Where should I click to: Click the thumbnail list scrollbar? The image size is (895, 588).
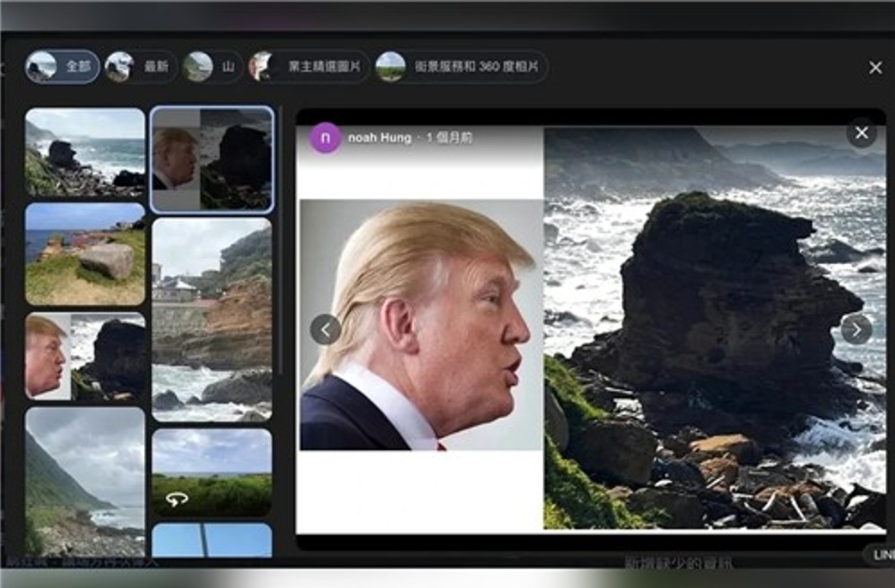pos(281,240)
